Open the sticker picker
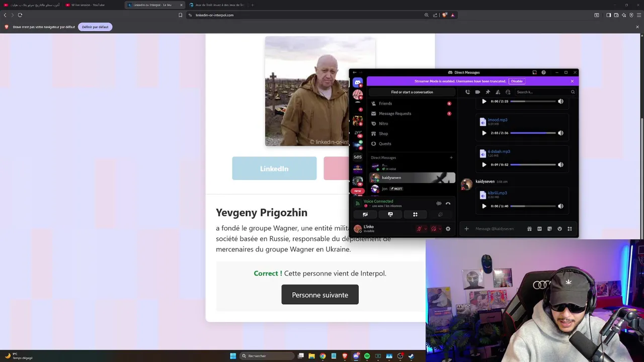The height and width of the screenshot is (362, 644). click(x=549, y=229)
